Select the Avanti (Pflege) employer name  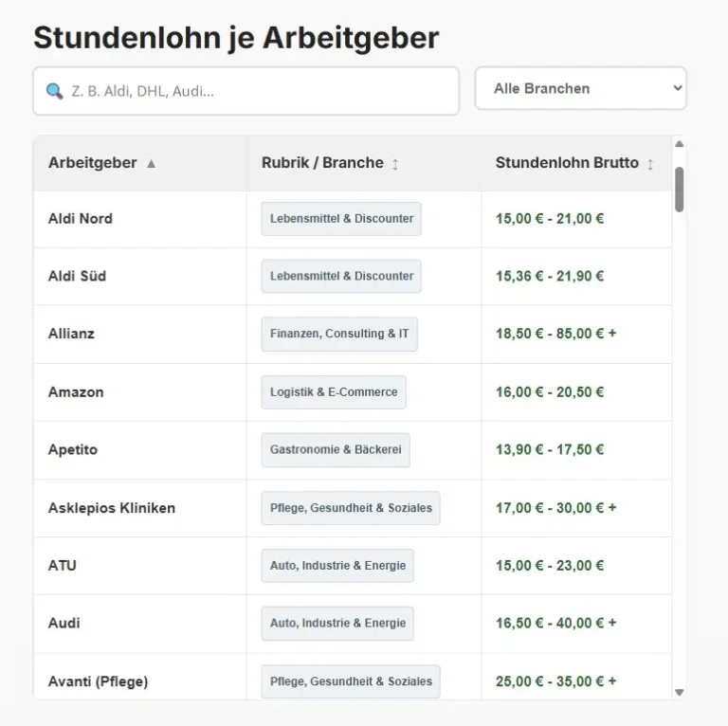[x=99, y=681]
